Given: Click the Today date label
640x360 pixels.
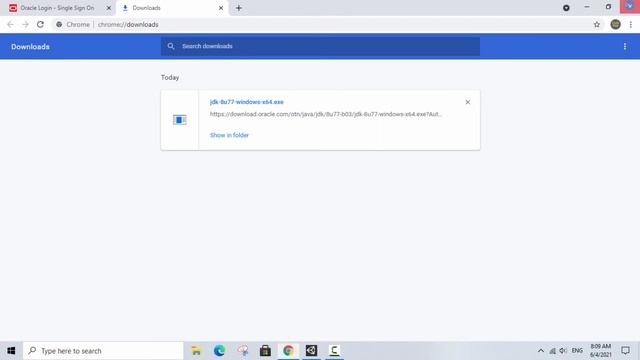Looking at the screenshot, I should (x=170, y=78).
